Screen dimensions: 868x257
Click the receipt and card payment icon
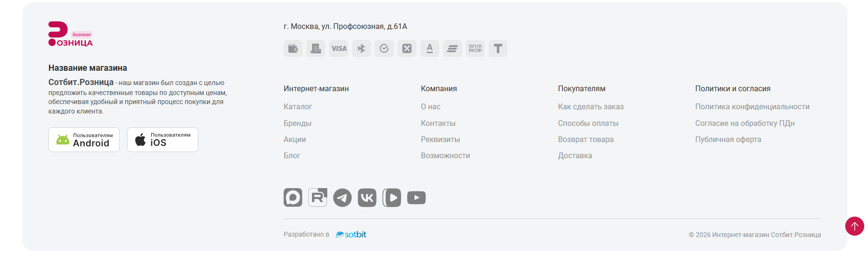pyautogui.click(x=316, y=48)
